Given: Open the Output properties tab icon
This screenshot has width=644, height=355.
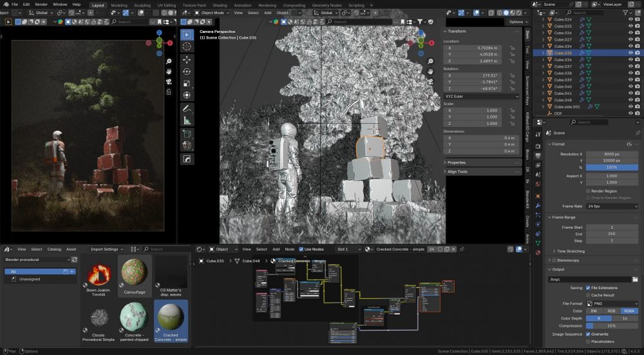Looking at the screenshot, I should pos(538,155).
